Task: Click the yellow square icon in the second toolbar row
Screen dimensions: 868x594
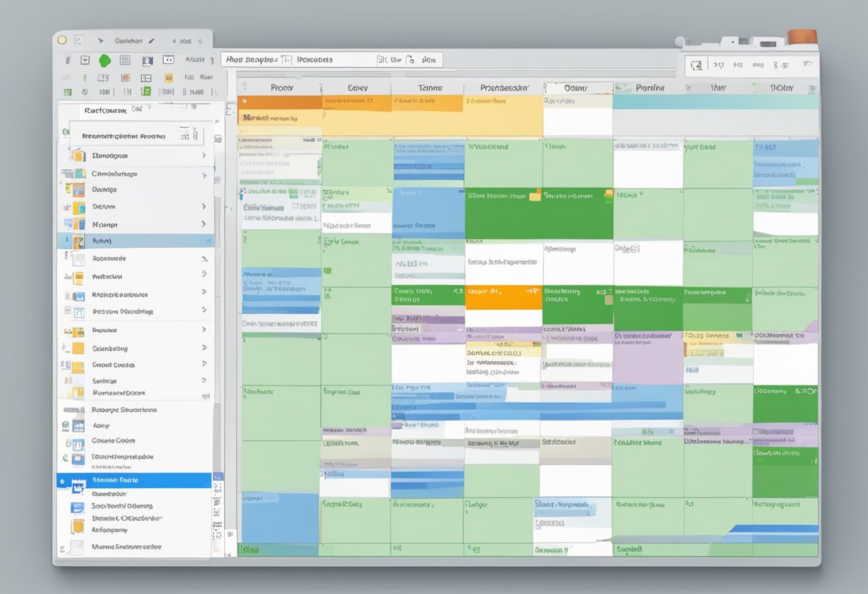Action: point(169,78)
